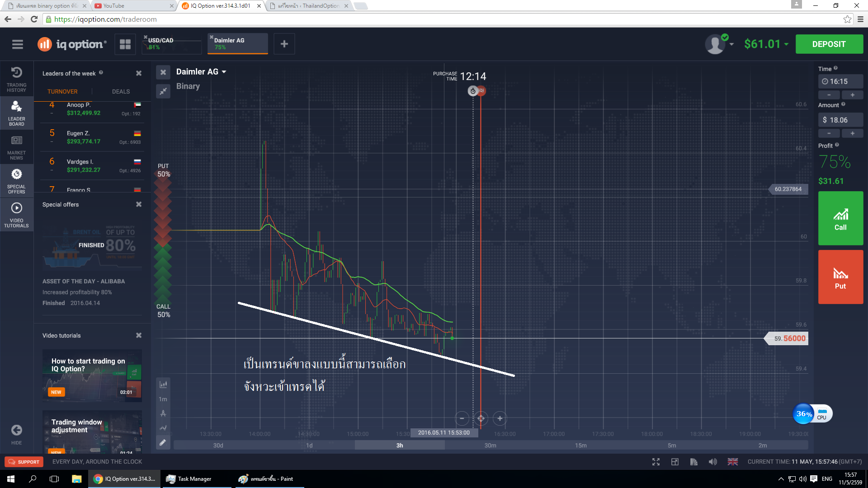Screen dimensions: 868x488
Task: Open the chart type candlestick icon
Action: 163,385
